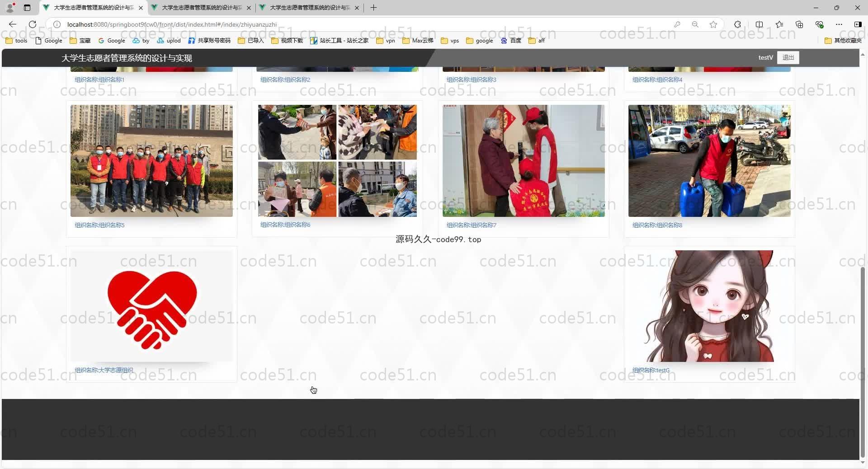This screenshot has height=469, width=868.
Task: Open the 宝藏 bookmark folder
Action: click(x=80, y=41)
